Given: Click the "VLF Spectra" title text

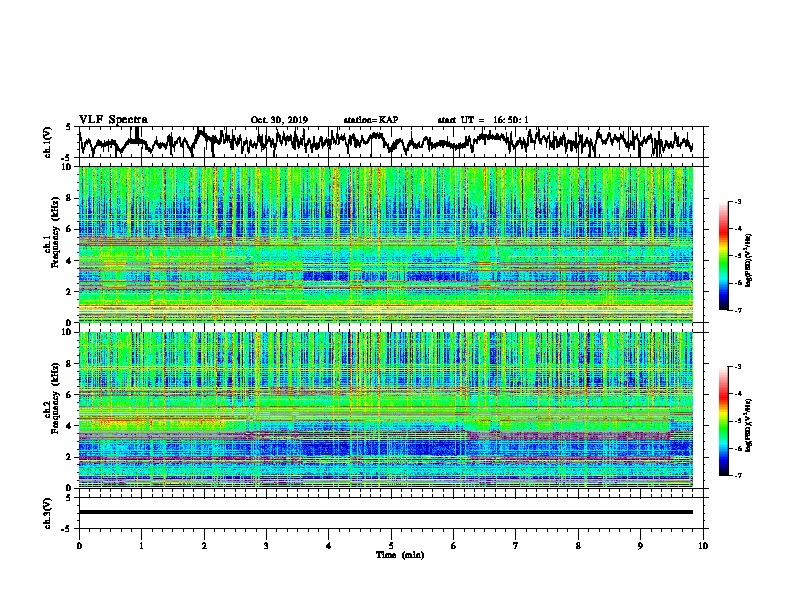Looking at the screenshot, I should pos(113,120).
